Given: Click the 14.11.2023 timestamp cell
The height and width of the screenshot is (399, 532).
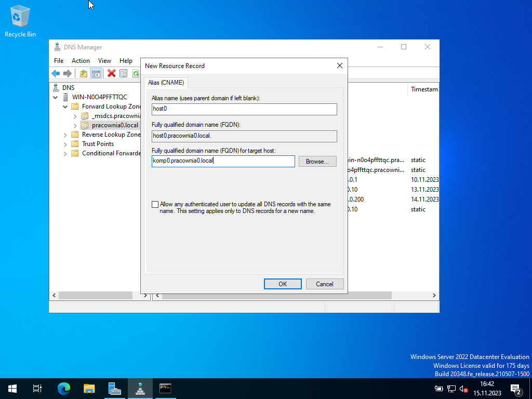Looking at the screenshot, I should pos(425,199).
